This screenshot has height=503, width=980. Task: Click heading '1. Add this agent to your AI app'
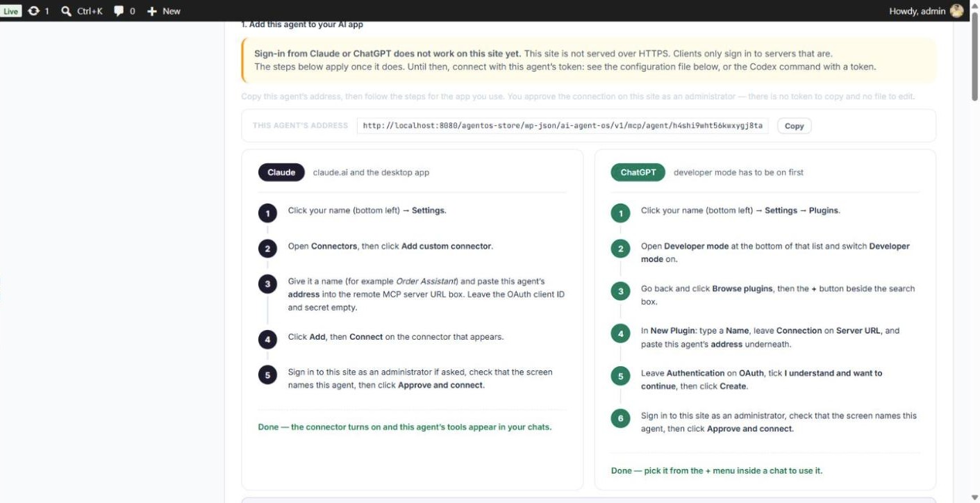click(302, 24)
